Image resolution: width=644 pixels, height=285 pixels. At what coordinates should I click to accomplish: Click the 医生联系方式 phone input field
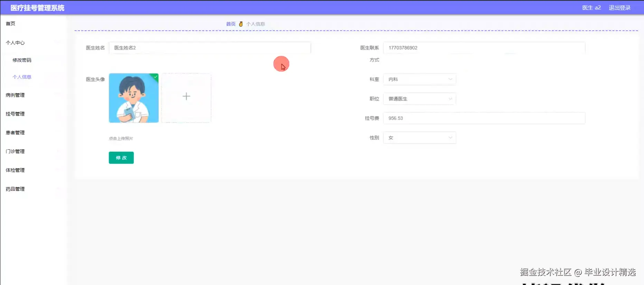[484, 48]
